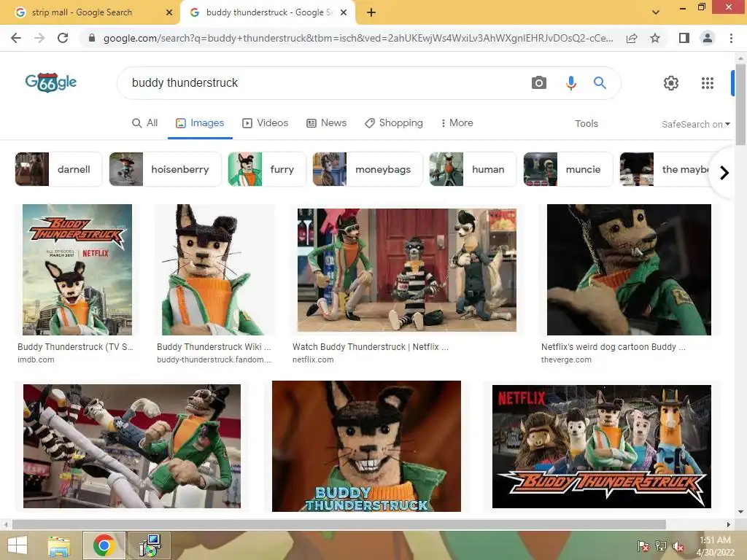Switch to the Shopping tab

tap(394, 122)
